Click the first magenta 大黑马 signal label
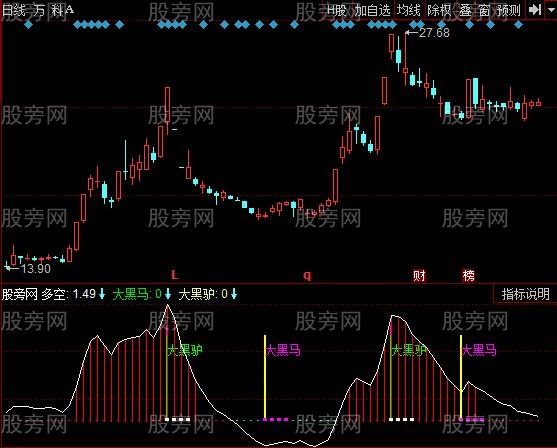This screenshot has height=448, width=557. click(x=283, y=350)
